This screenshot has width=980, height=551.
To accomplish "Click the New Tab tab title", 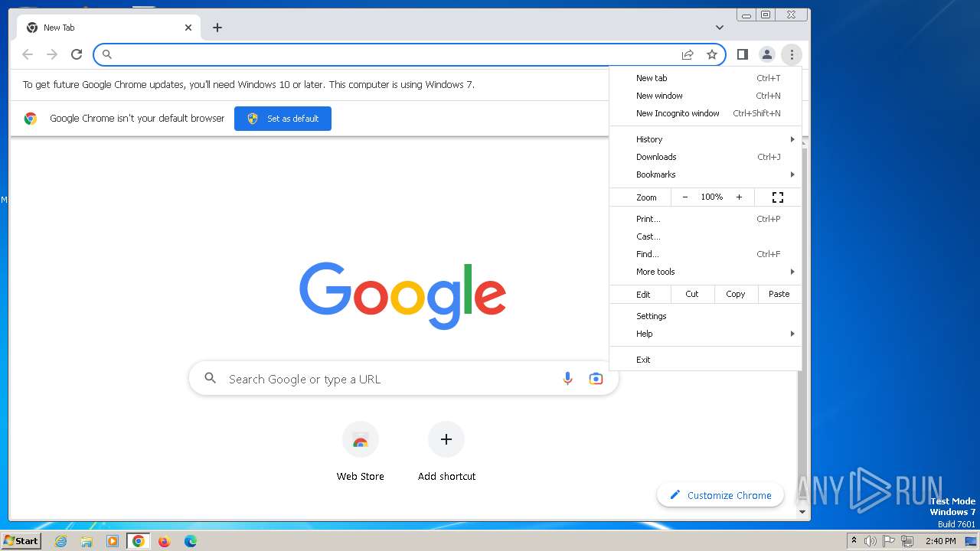I will coord(59,28).
